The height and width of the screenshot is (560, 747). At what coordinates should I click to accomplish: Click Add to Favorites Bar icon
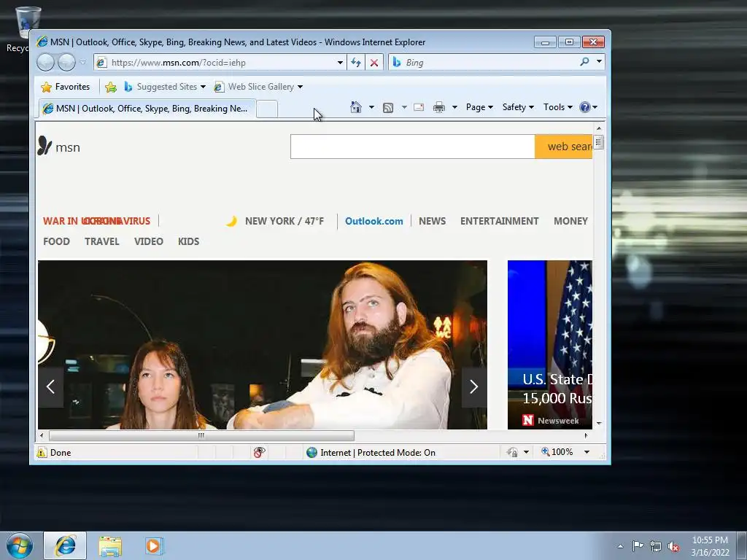[x=111, y=87]
